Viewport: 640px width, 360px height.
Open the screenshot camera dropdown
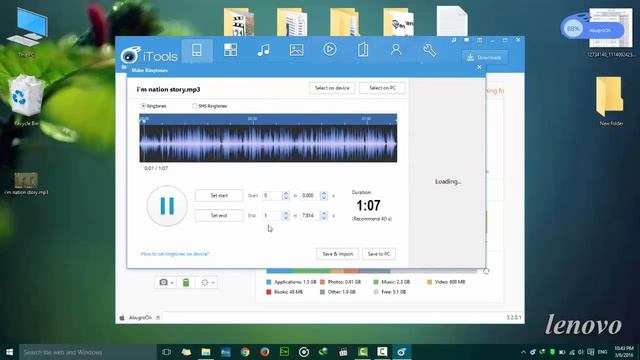[167, 282]
